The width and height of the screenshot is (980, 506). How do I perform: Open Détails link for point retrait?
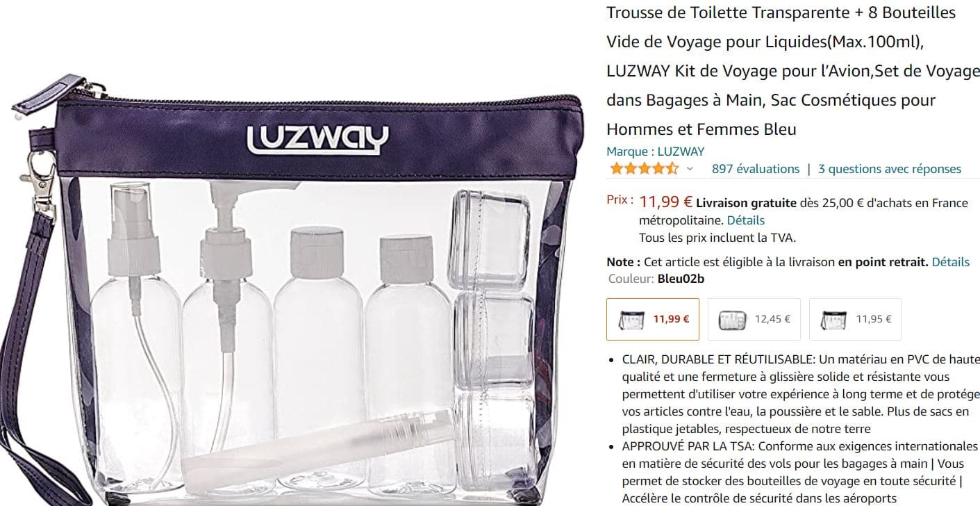click(950, 262)
